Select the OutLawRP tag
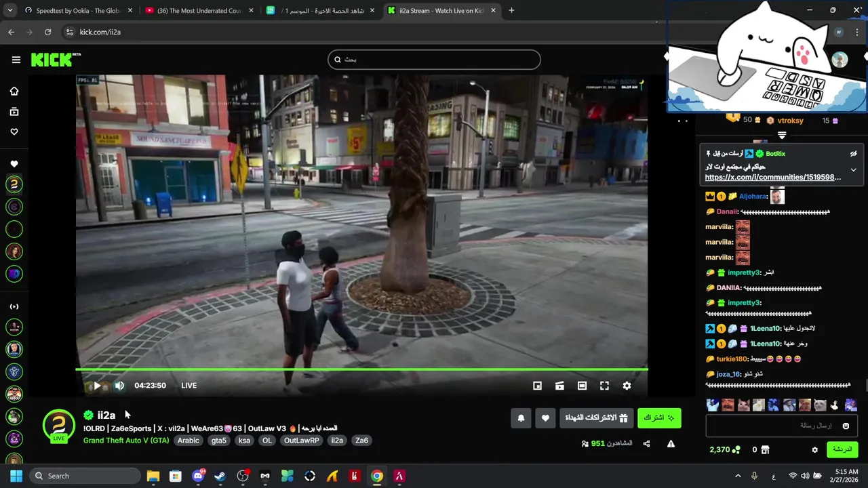 (301, 441)
